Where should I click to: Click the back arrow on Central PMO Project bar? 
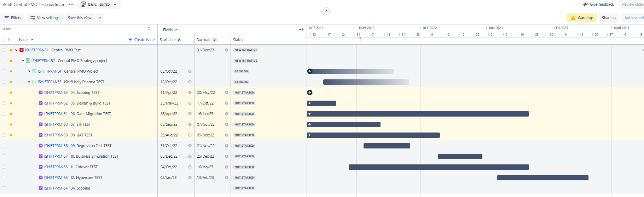[x=310, y=71]
